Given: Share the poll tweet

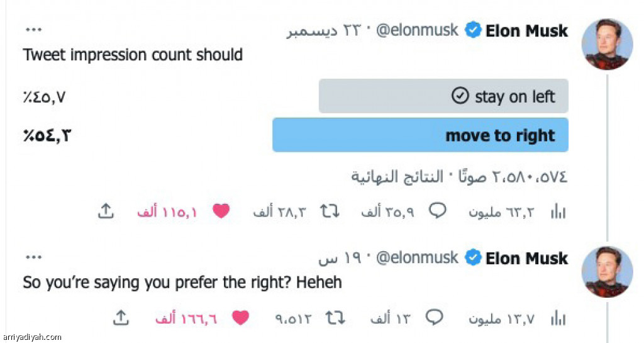Looking at the screenshot, I should coord(106,211).
